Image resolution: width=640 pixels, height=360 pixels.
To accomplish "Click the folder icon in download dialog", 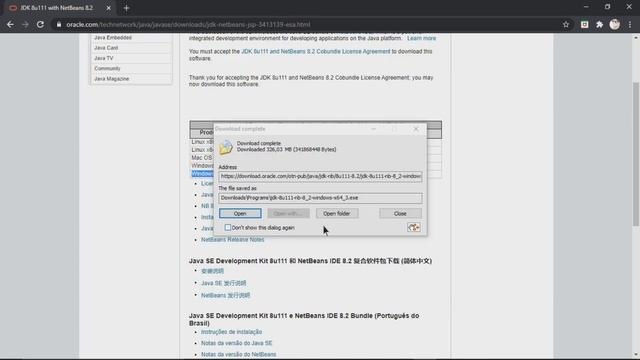I will tap(226, 147).
